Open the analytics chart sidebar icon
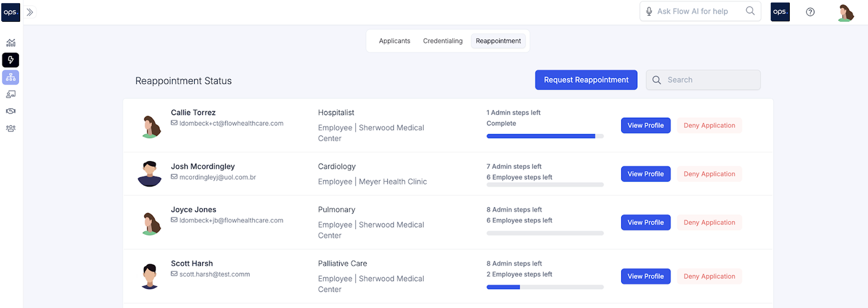Image resolution: width=868 pixels, height=308 pixels. (x=11, y=43)
